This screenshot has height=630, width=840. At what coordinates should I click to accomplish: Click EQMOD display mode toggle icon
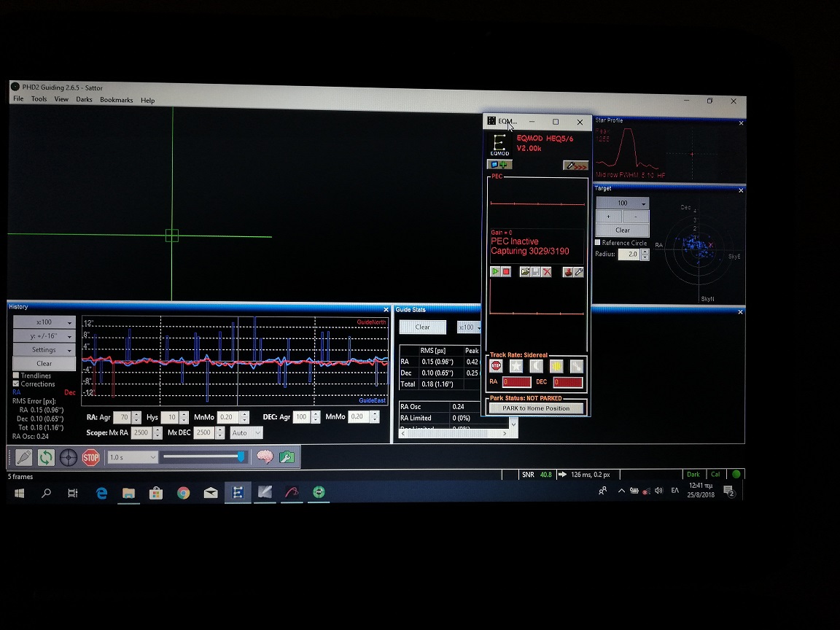pos(499,165)
